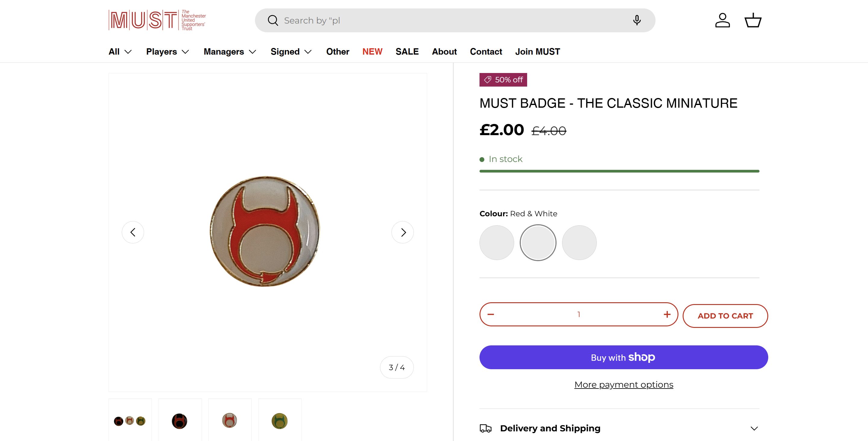This screenshot has height=441, width=868.
Task: Select the first colour swatch
Action: coord(497,243)
